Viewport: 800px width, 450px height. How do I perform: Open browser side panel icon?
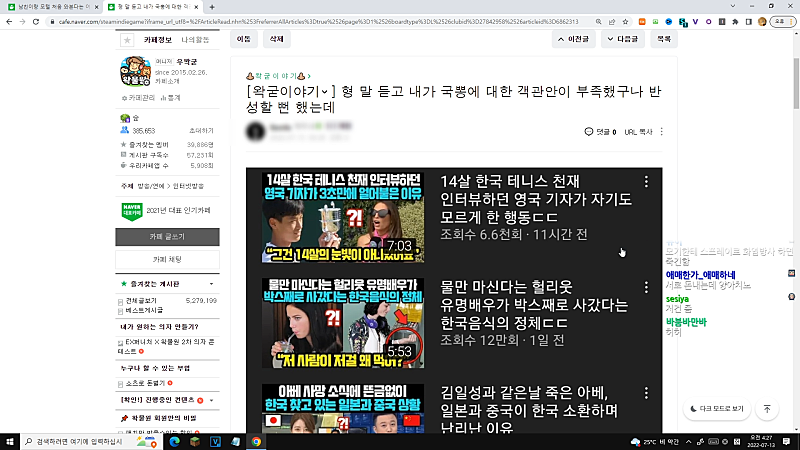pos(748,22)
